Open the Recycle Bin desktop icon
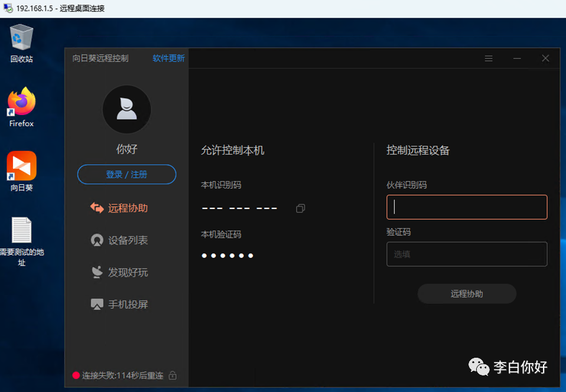The height and width of the screenshot is (392, 566). 22,37
